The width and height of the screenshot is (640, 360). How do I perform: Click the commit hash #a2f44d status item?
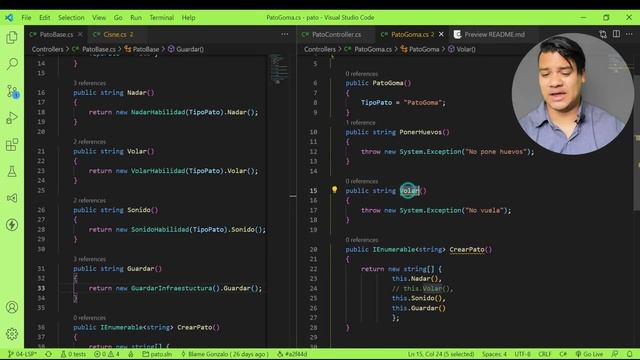(292, 354)
